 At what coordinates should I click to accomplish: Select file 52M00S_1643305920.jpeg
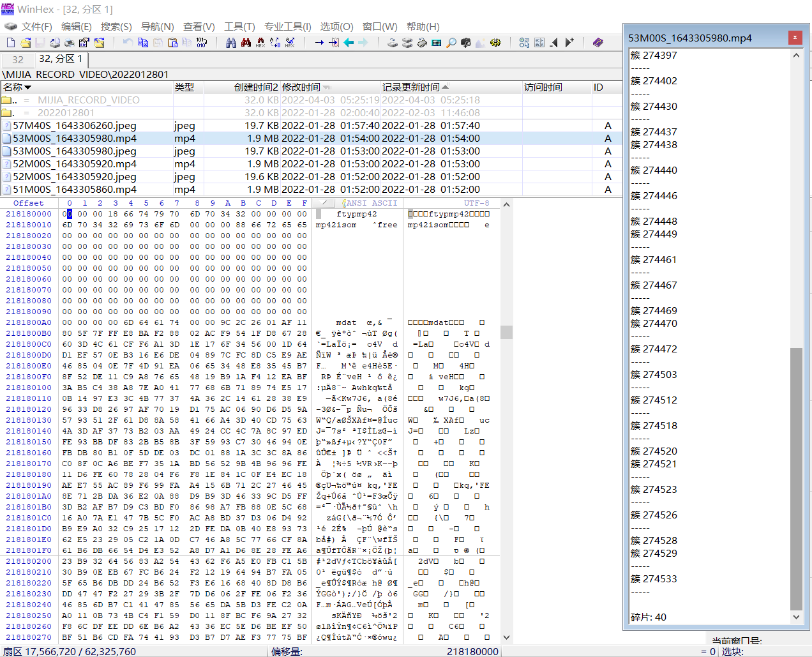coord(311,177)
